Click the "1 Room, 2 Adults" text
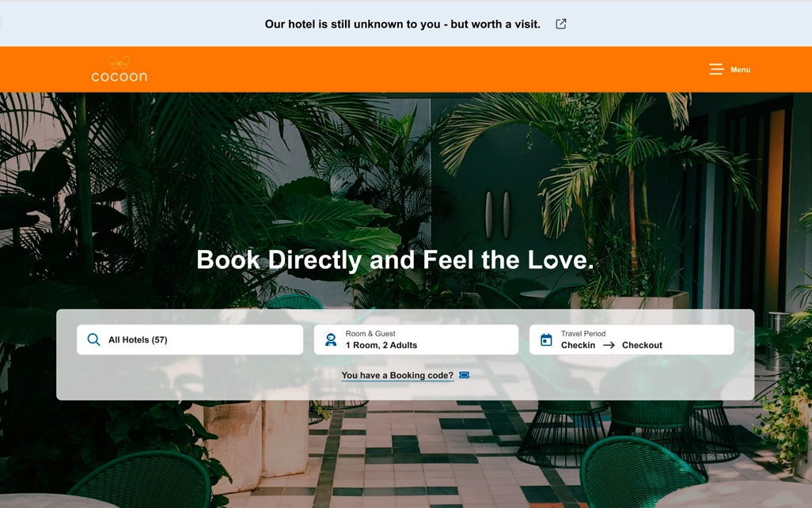Image resolution: width=812 pixels, height=508 pixels. (381, 345)
